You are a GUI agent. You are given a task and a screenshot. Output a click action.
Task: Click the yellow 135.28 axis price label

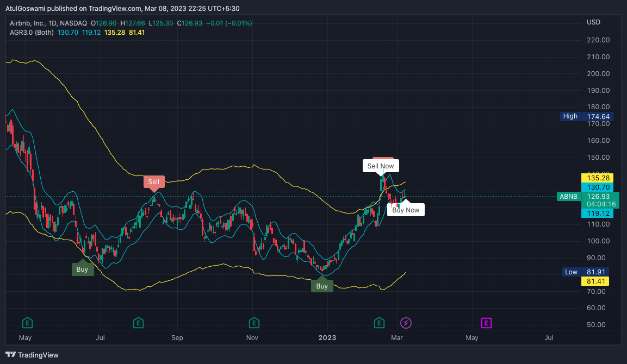[x=598, y=178]
